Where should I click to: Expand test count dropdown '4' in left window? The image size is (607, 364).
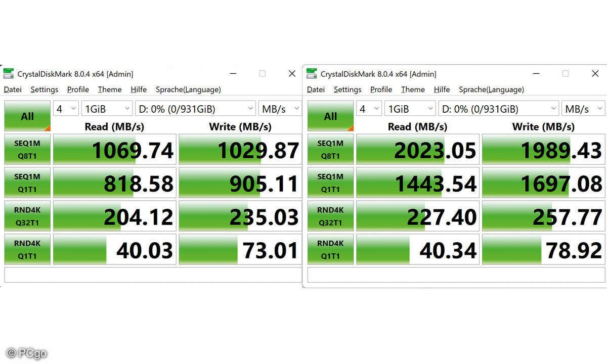pos(66,109)
